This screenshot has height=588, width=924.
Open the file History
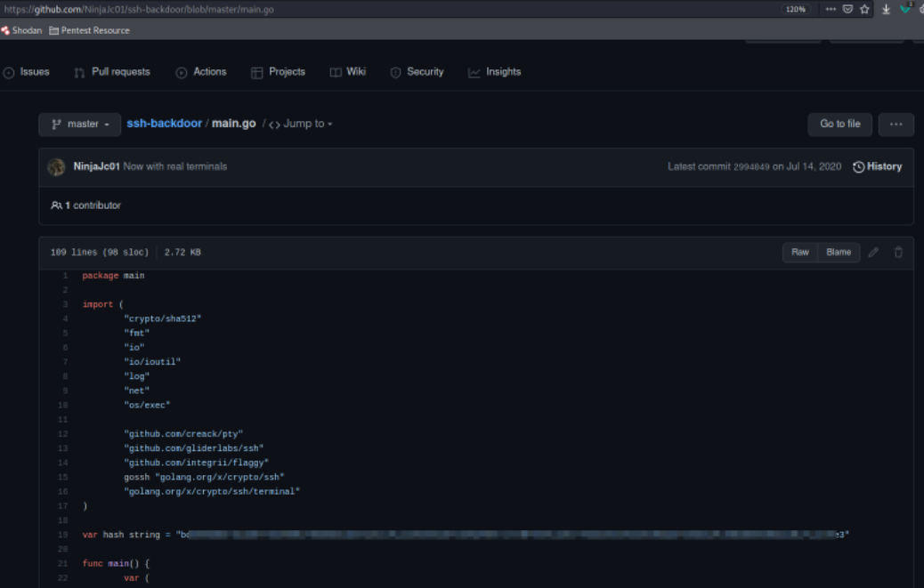(878, 166)
